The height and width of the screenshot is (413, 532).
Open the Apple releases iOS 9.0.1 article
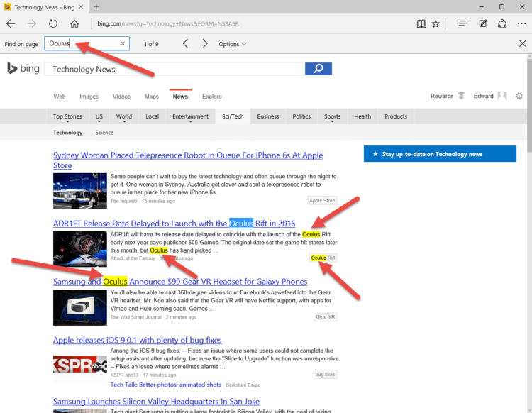(x=138, y=340)
